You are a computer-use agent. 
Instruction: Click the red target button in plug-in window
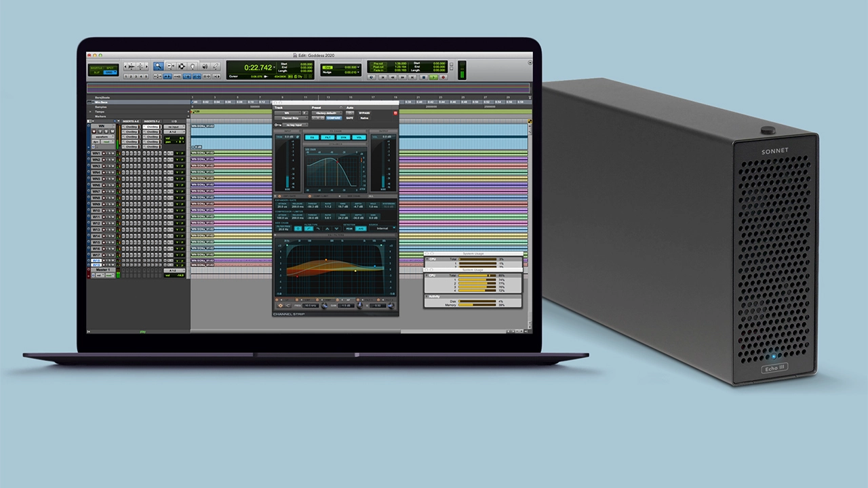click(395, 112)
